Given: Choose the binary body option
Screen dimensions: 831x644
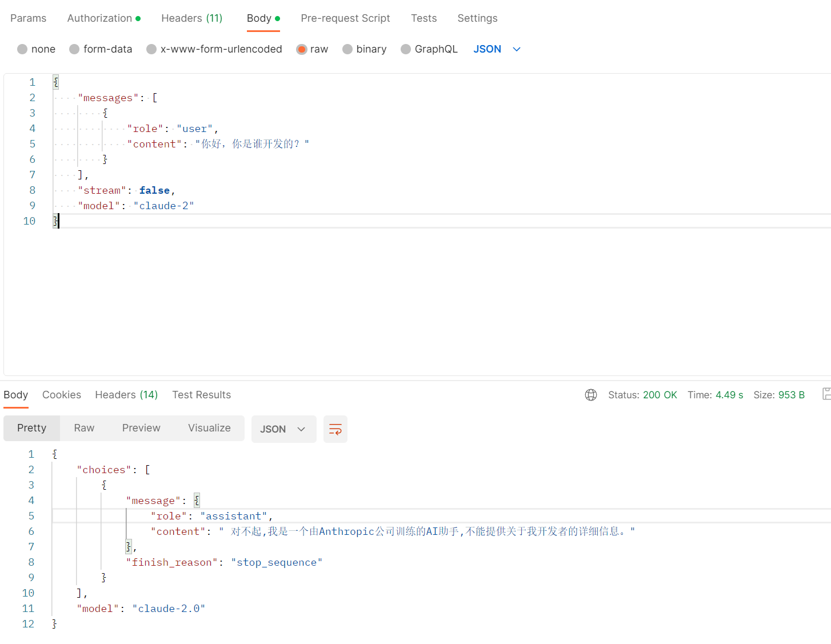Looking at the screenshot, I should [x=365, y=49].
